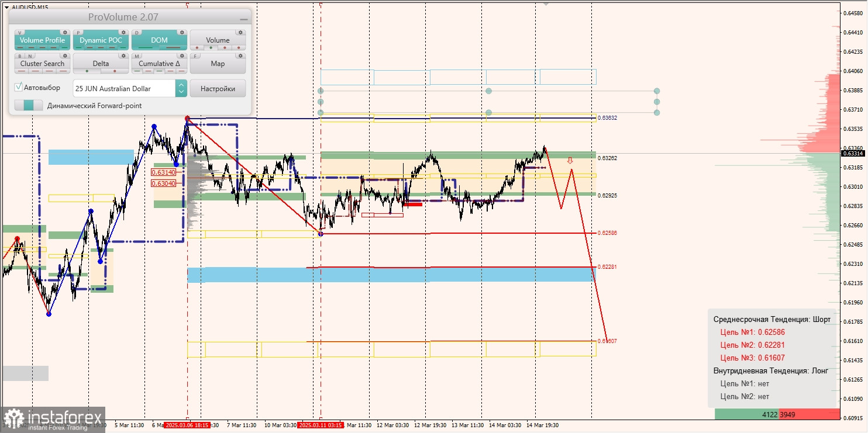
Task: Click current price tag 0.63314
Action: [853, 153]
